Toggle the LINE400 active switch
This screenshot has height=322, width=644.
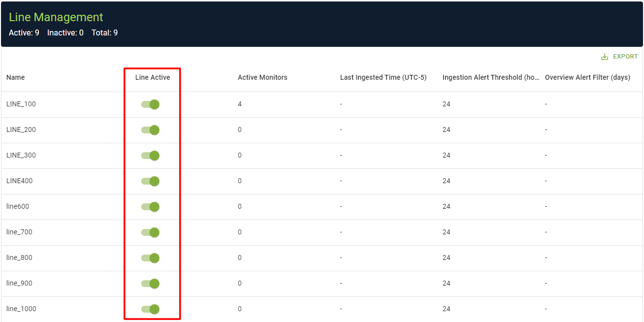[151, 181]
